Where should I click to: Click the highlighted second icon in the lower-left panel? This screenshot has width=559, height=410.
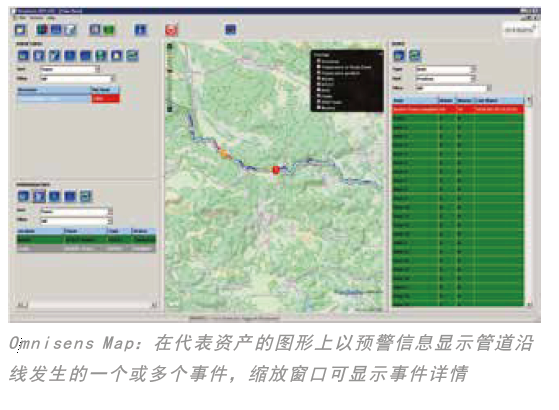click(x=39, y=196)
